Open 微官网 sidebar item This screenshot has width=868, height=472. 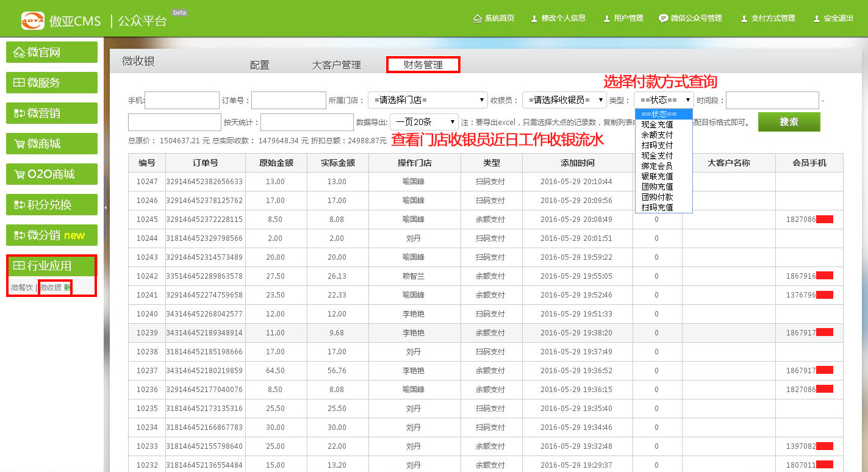[x=52, y=52]
